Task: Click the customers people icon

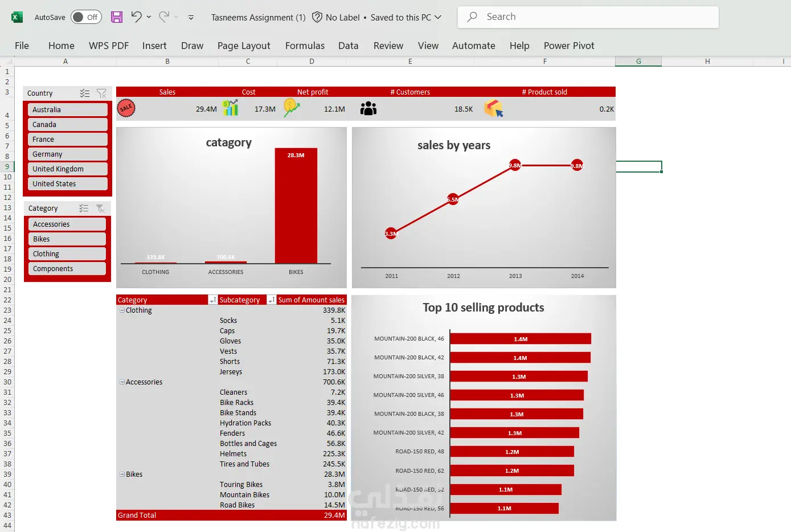Action: point(368,108)
